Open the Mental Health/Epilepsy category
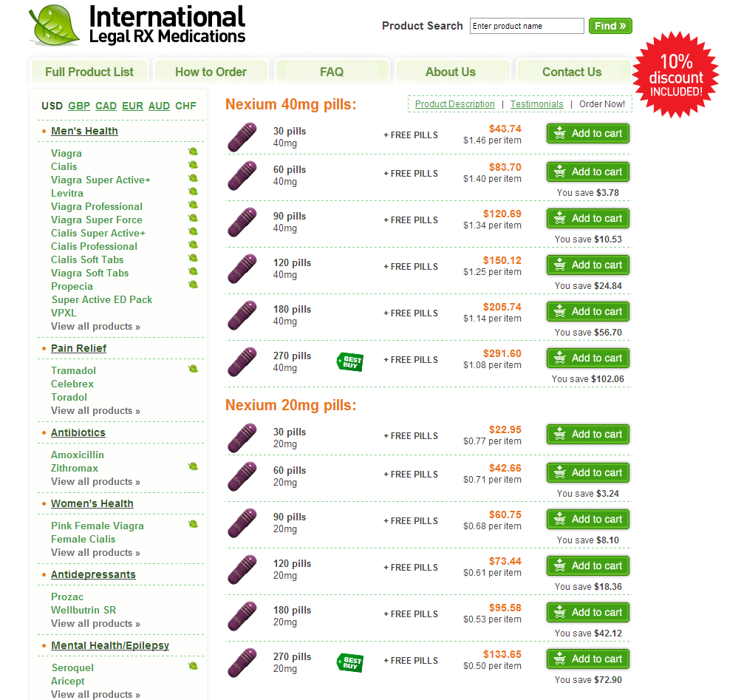 point(109,645)
